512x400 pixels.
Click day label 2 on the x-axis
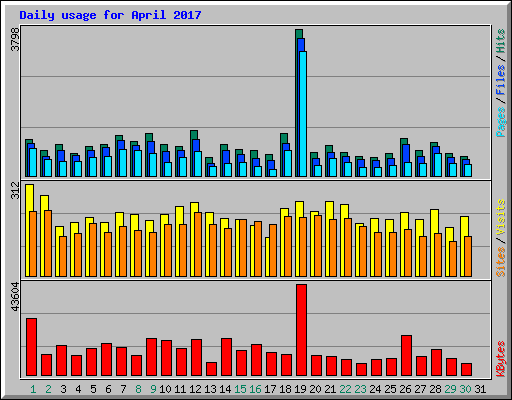pos(48,389)
